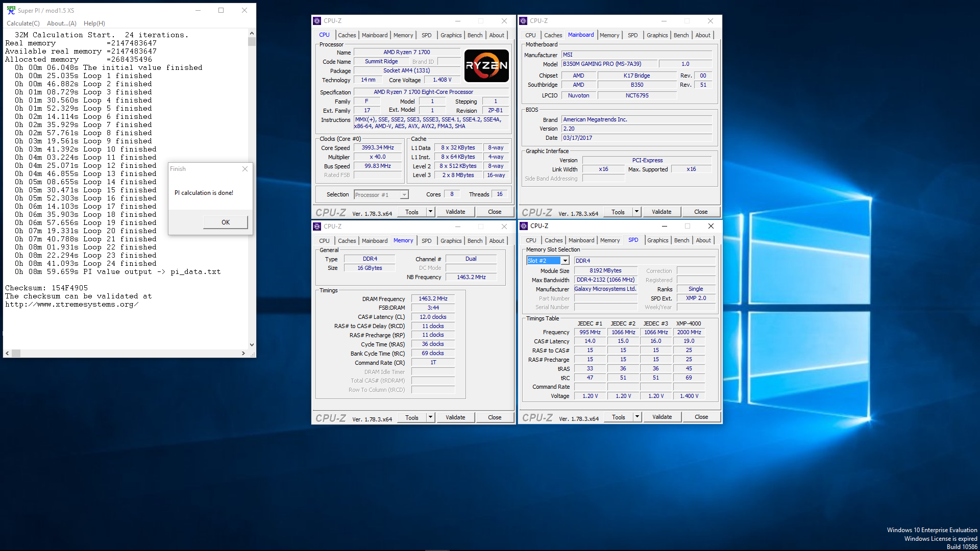
Task: Open Memory tab in SPD window
Action: click(610, 240)
